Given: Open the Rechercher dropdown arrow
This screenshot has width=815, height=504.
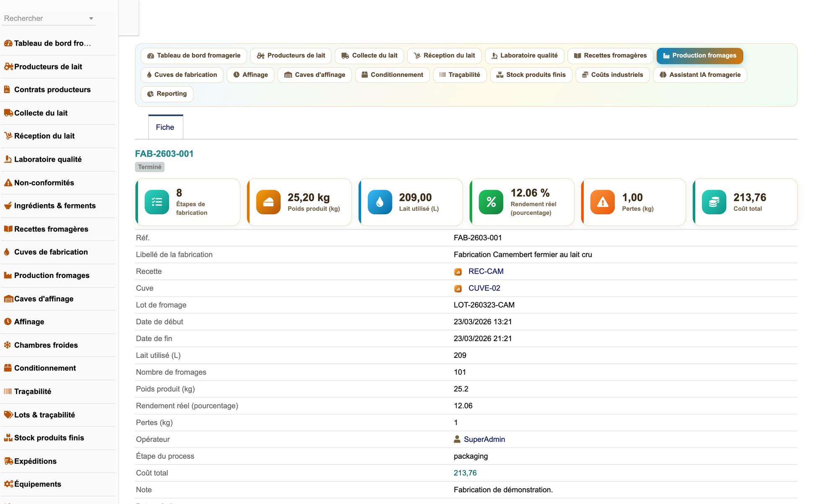Looking at the screenshot, I should point(91,18).
